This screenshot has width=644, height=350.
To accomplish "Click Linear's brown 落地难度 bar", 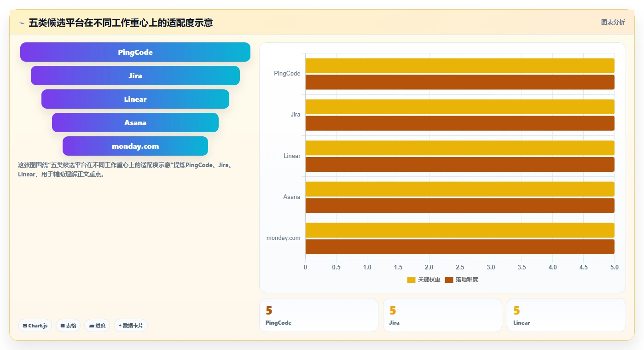I will click(460, 164).
